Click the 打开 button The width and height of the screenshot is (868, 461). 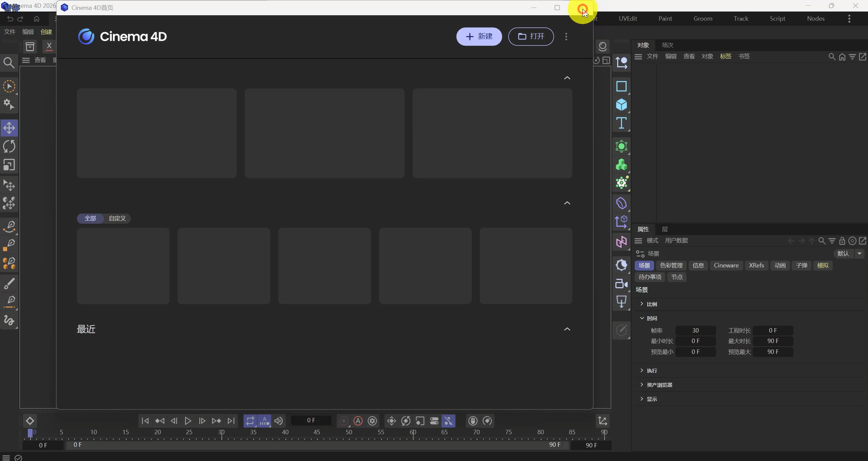531,37
